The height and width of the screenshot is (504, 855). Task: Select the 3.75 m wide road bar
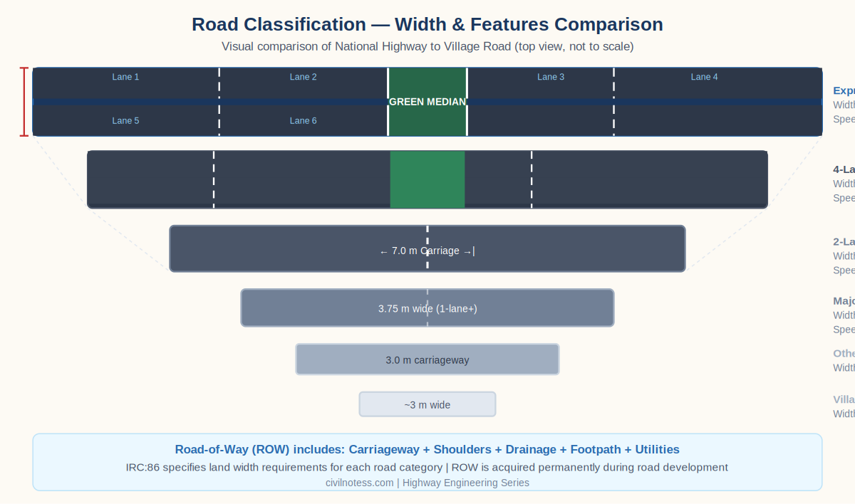427,308
